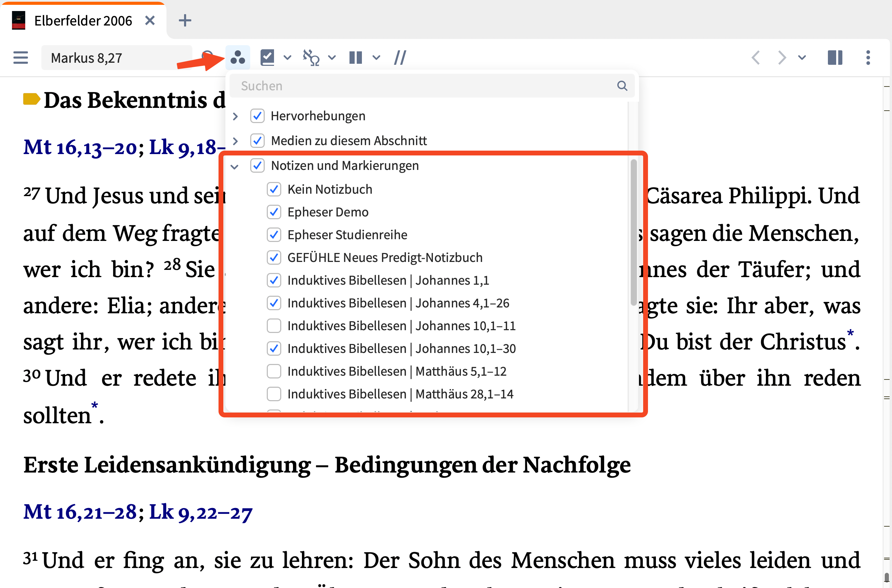
Task: Open a new tab with the plus icon
Action: (x=185, y=20)
